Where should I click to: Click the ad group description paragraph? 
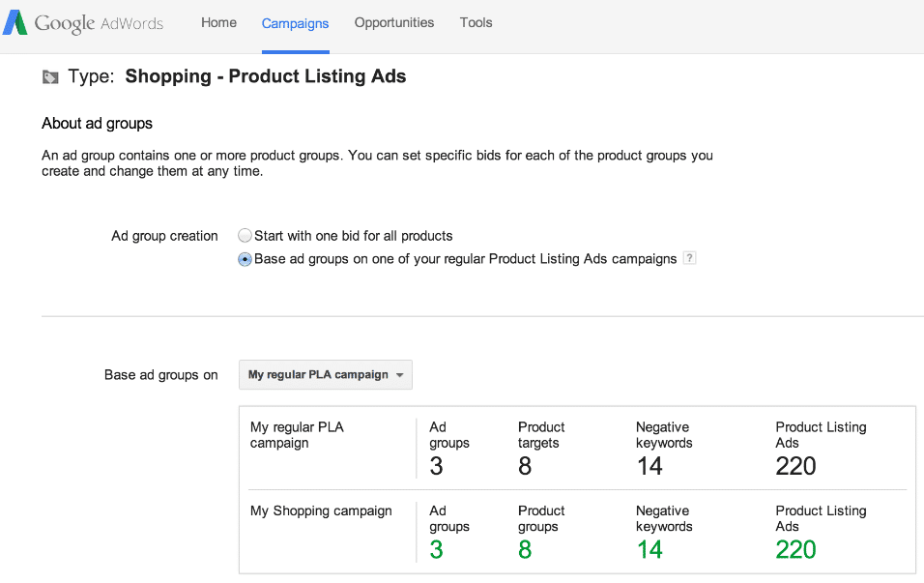[377, 163]
